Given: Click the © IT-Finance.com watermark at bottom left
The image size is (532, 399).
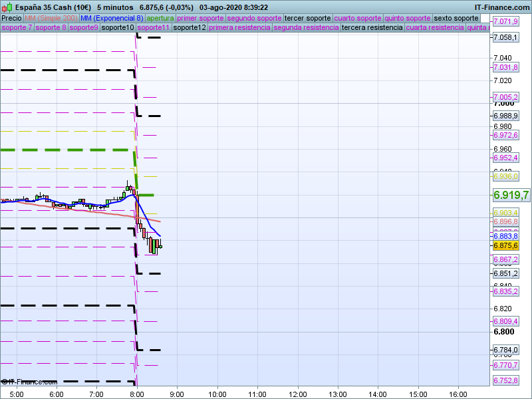Looking at the screenshot, I should tap(29, 382).
